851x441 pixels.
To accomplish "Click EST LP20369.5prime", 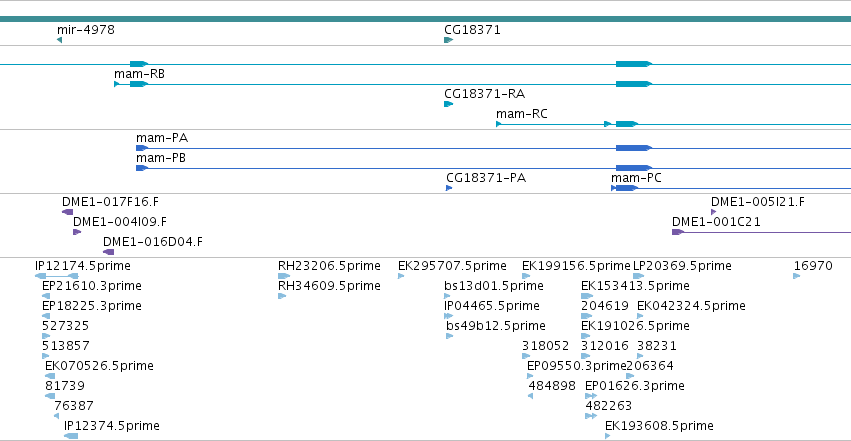I will [682, 266].
